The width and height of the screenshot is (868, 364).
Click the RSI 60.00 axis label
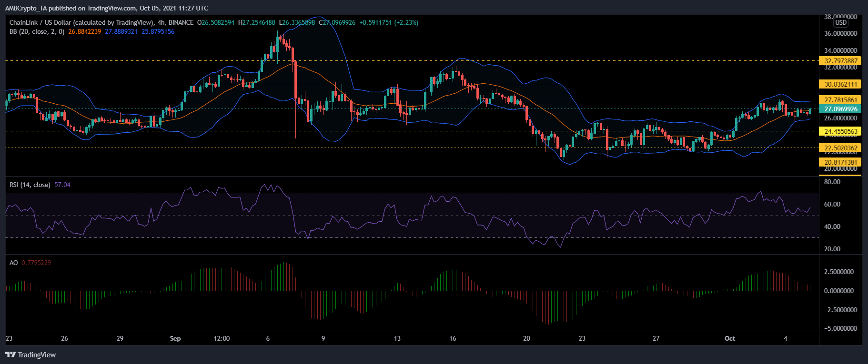(832, 204)
